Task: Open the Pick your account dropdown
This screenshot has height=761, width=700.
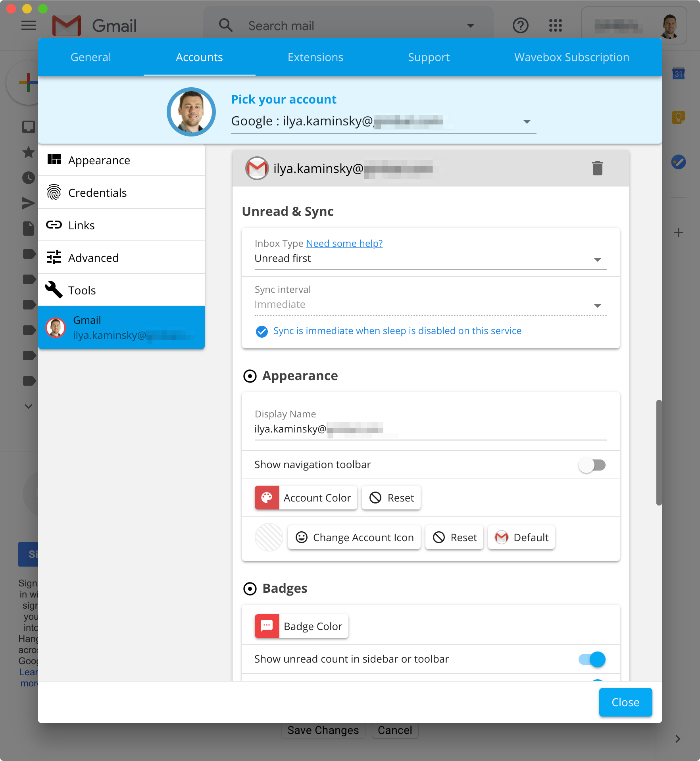Action: (x=527, y=121)
